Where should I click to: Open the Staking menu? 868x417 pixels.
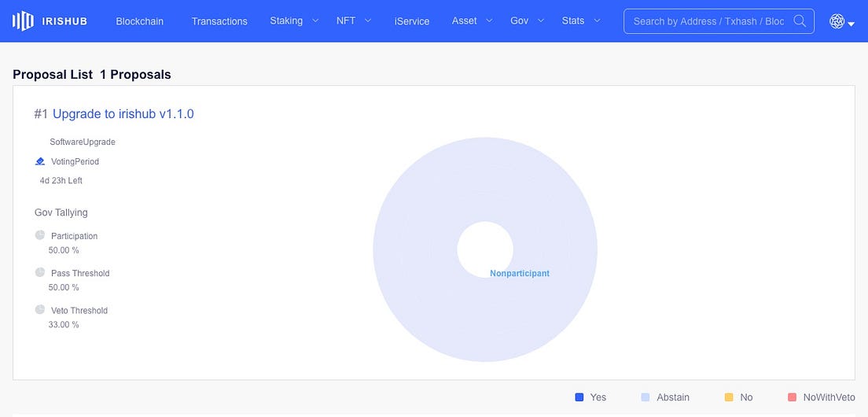pyautogui.click(x=286, y=20)
